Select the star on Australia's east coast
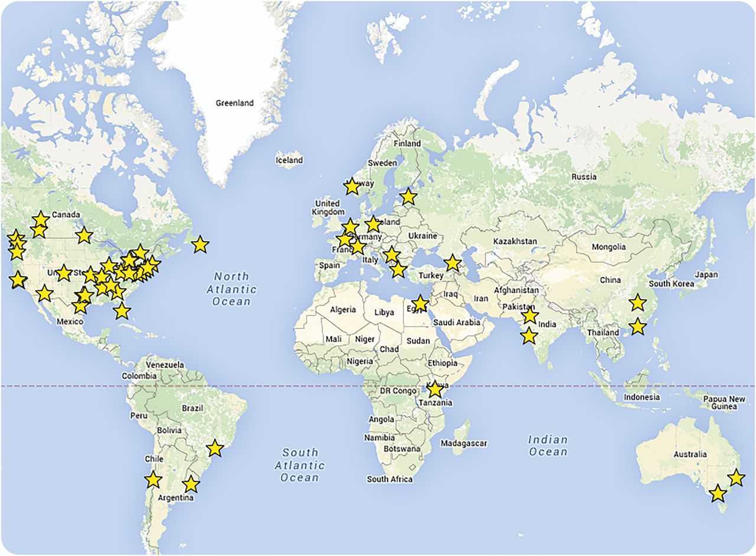Image resolution: width=756 pixels, height=556 pixels. 736,477
